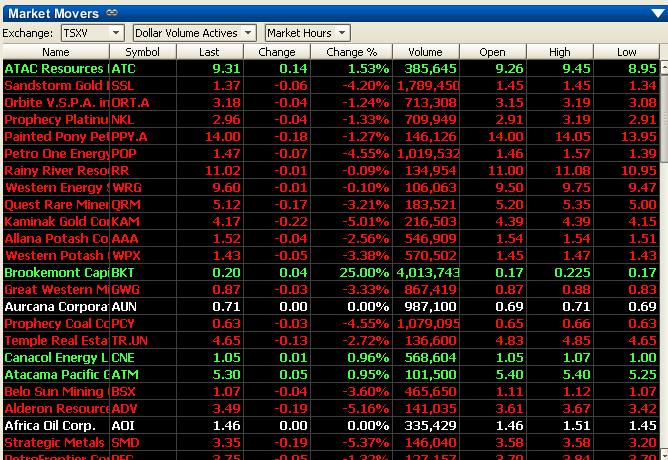Click the vertical scrollbar thumb

pyautogui.click(x=663, y=110)
